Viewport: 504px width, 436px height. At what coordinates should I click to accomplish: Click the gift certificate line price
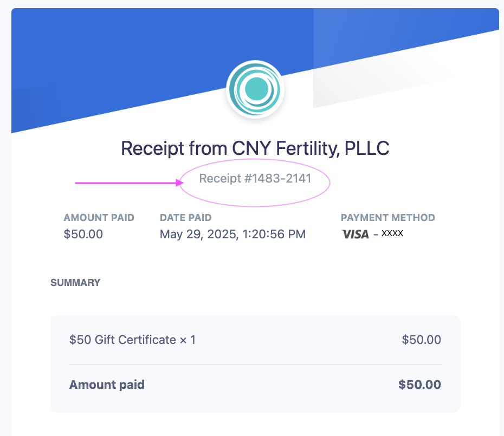tap(422, 340)
